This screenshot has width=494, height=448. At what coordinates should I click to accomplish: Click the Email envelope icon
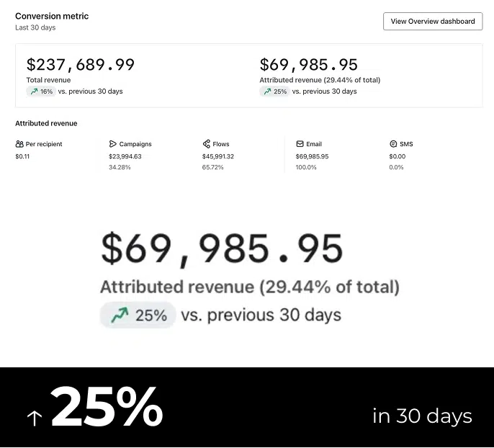[x=300, y=144]
